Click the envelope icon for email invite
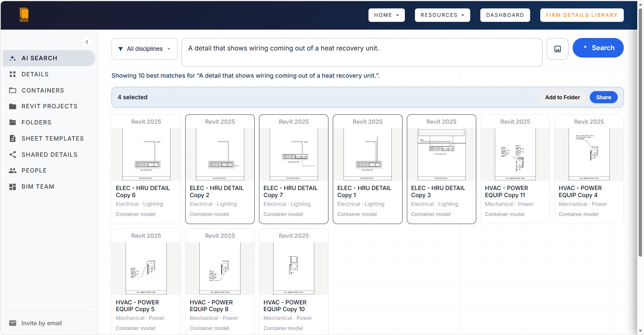Screen dimensions: 644x335 (x=13, y=323)
